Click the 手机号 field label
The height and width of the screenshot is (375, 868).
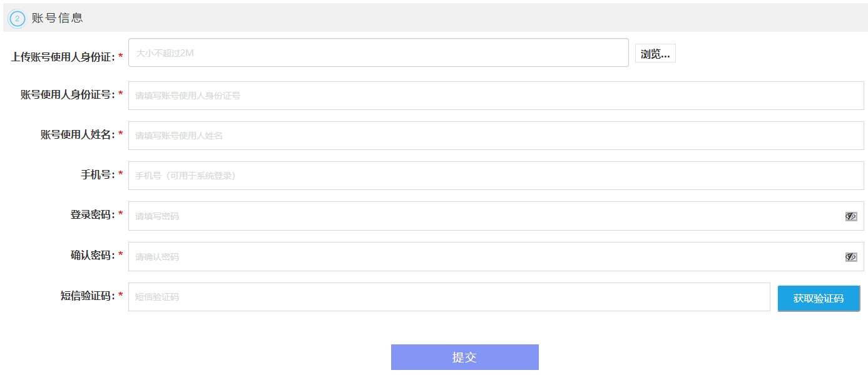pos(98,174)
